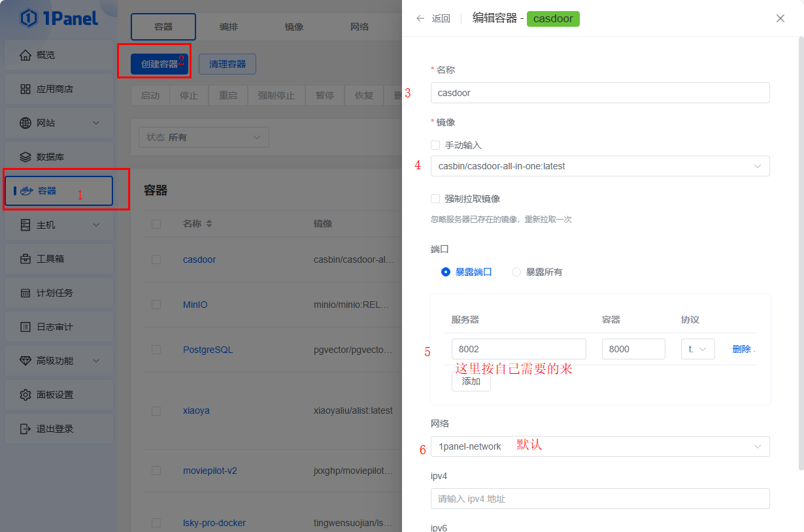Screen dimensions: 804x532
Task: Click the 删除 link in port row
Action: pyautogui.click(x=741, y=349)
